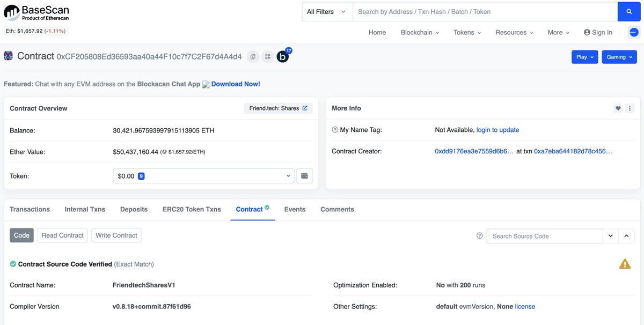
Task: Go to the Home menu item
Action: [x=377, y=32]
